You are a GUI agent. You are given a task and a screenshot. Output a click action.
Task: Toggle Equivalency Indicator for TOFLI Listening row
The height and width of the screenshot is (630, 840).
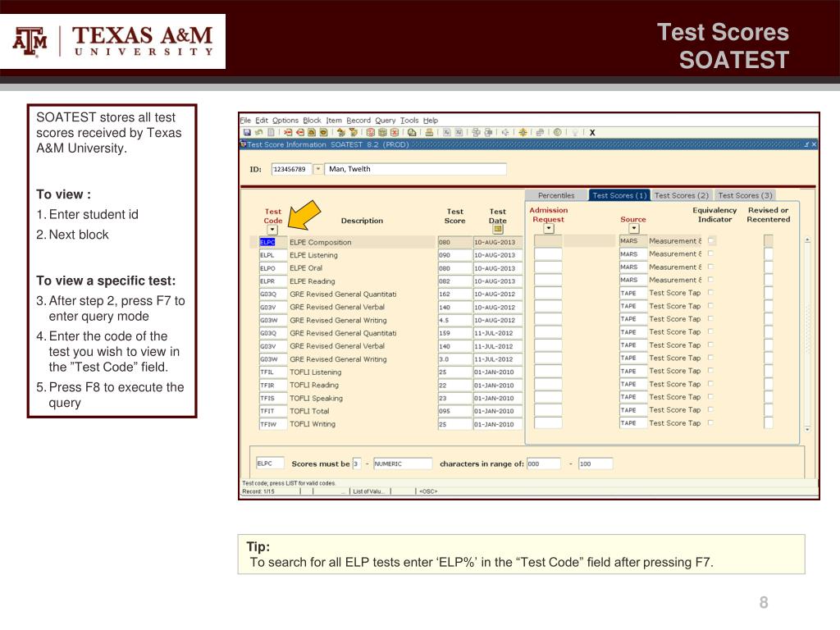711,371
